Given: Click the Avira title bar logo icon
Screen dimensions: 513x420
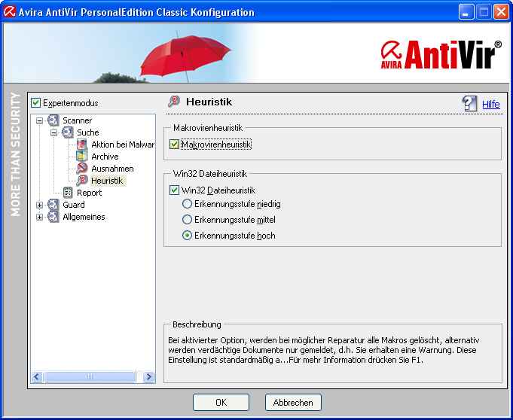Looking at the screenshot, I should coord(9,12).
